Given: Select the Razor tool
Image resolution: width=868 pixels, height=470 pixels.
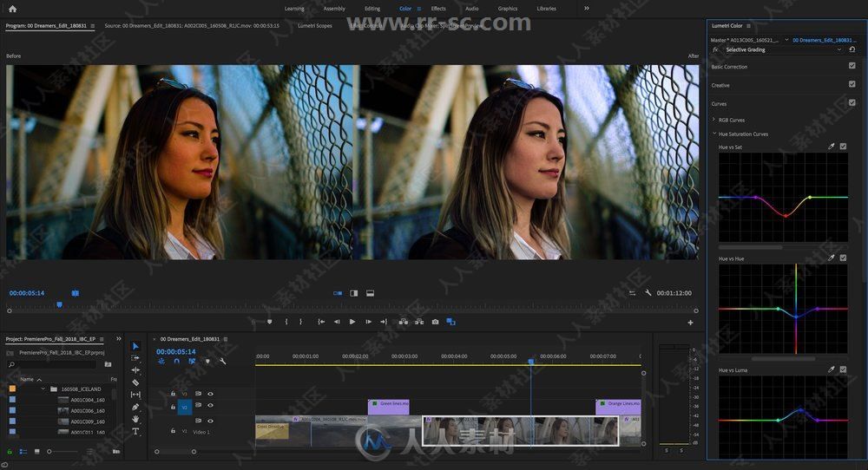Looking at the screenshot, I should coord(135,382).
